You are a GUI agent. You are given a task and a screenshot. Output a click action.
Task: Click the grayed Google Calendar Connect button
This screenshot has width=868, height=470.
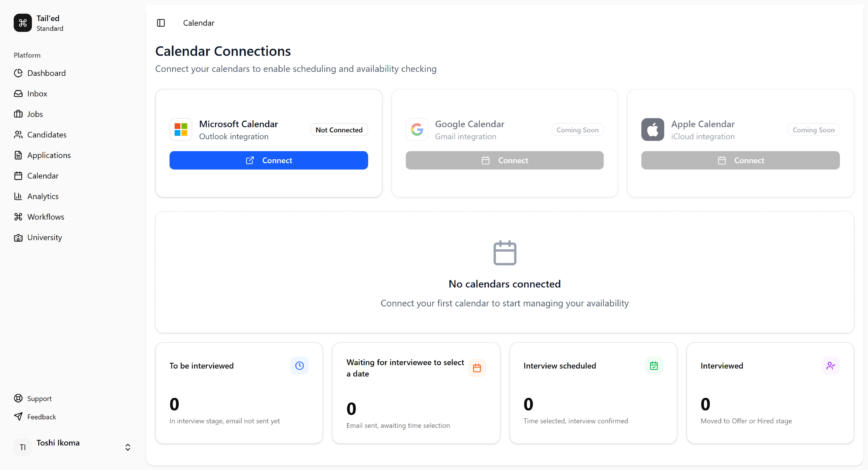[504, 160]
